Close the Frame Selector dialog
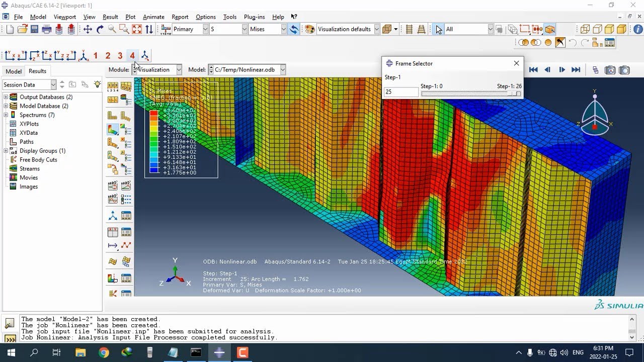This screenshot has width=644, height=362. [x=516, y=63]
